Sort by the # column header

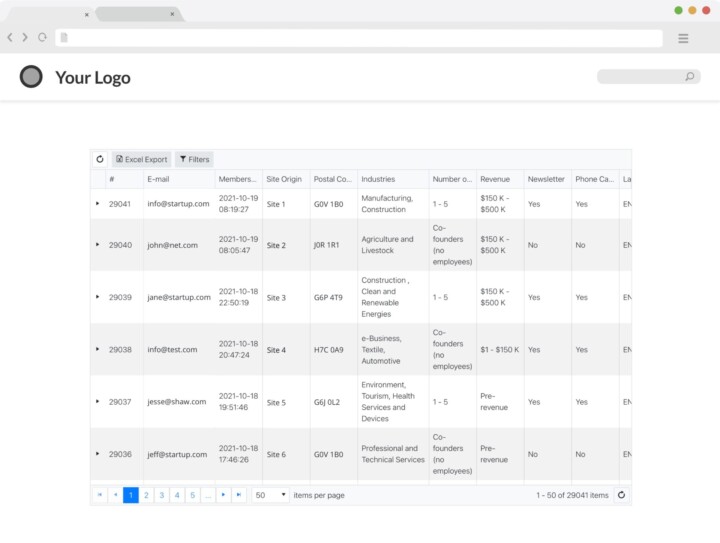click(x=124, y=179)
